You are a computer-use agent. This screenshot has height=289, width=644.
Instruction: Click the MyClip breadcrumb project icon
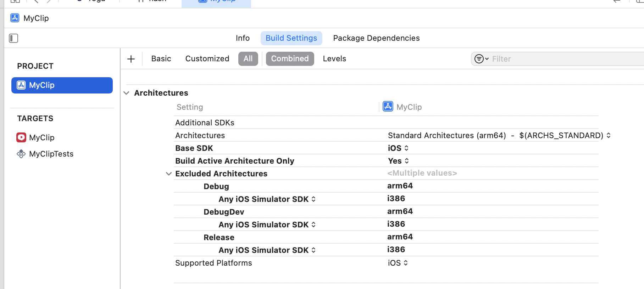coord(15,18)
